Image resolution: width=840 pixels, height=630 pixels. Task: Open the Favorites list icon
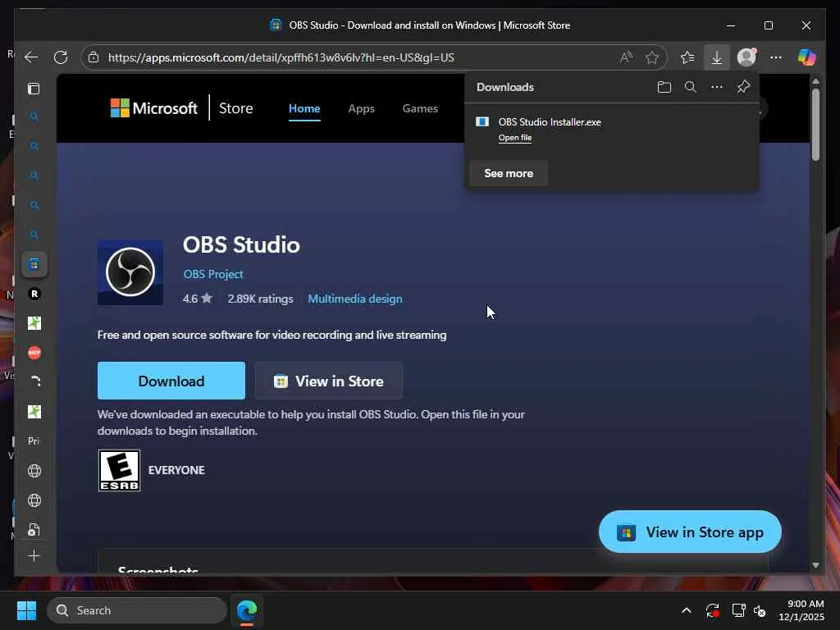click(687, 57)
